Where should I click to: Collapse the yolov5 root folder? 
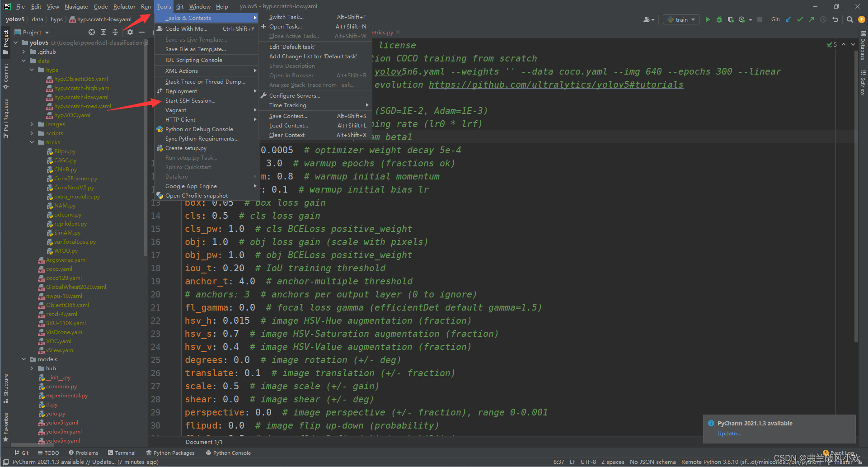click(x=16, y=42)
